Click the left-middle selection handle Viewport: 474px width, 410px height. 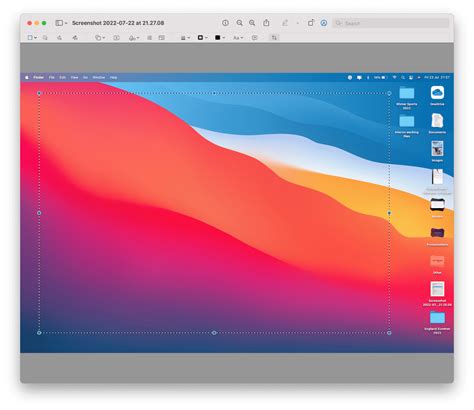(39, 213)
